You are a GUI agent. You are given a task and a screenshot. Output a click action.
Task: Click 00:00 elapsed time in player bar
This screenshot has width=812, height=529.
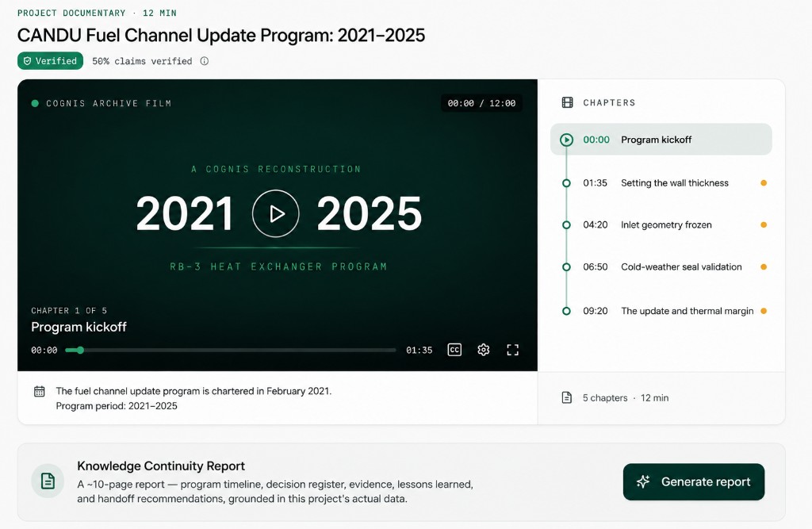coord(44,351)
